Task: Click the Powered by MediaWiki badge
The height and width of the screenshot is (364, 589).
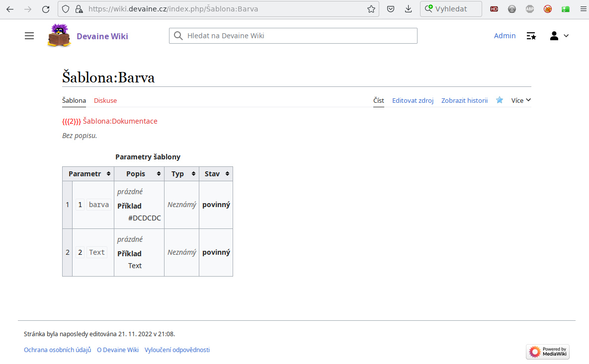Action: coord(548,352)
